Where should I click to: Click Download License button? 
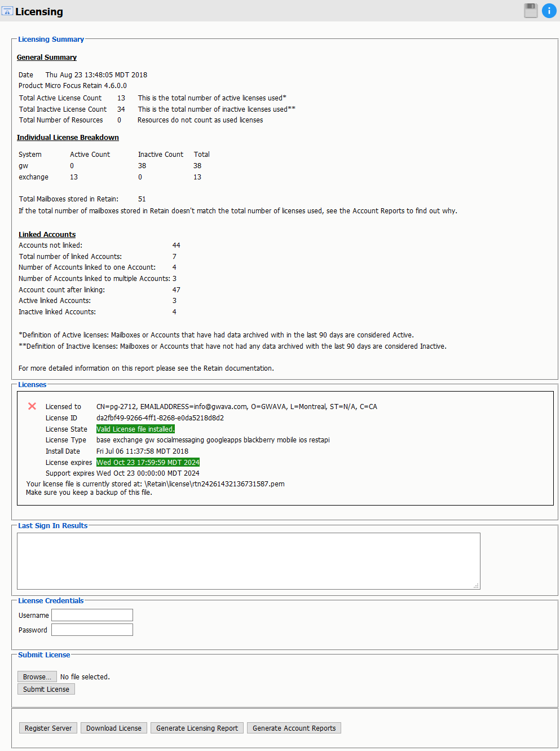(x=114, y=728)
